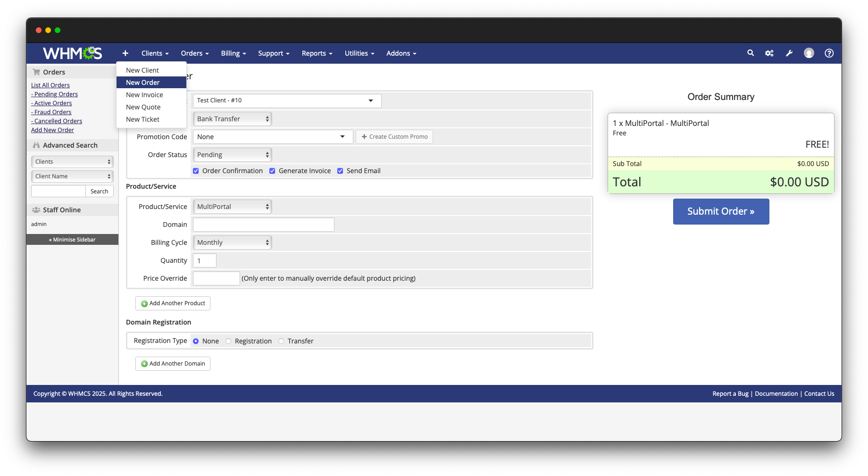Open the Fraud Orders link
868x476 pixels.
[x=51, y=112]
